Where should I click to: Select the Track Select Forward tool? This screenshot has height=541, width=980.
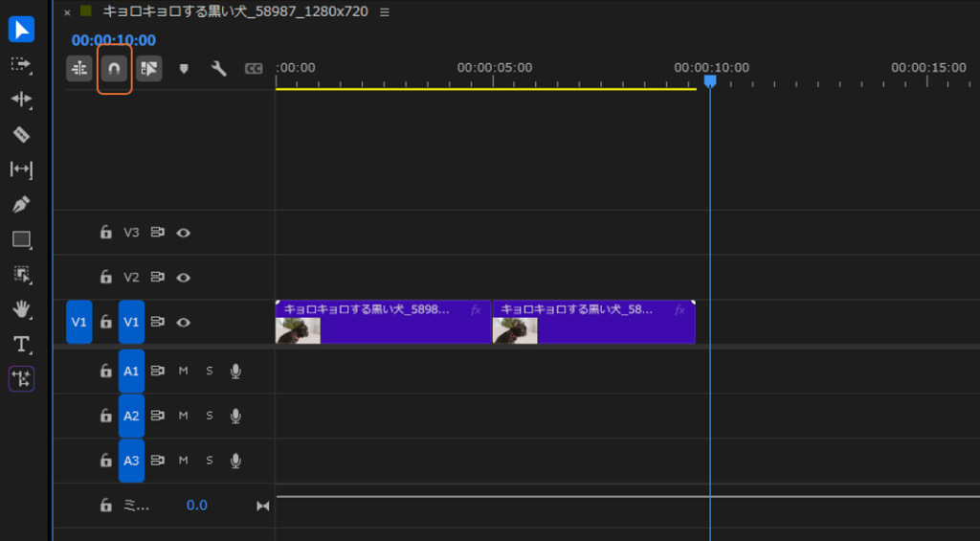click(21, 64)
